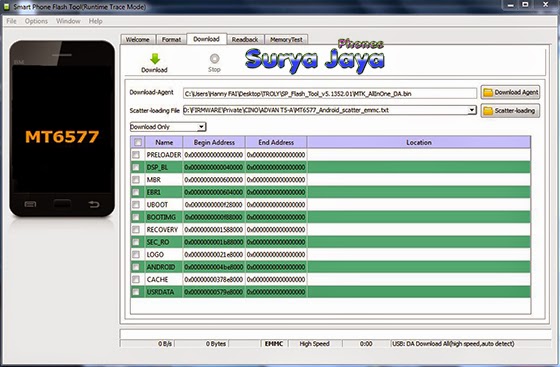
Task: Click the Scatter-loading browse button
Action: pyautogui.click(x=510, y=111)
